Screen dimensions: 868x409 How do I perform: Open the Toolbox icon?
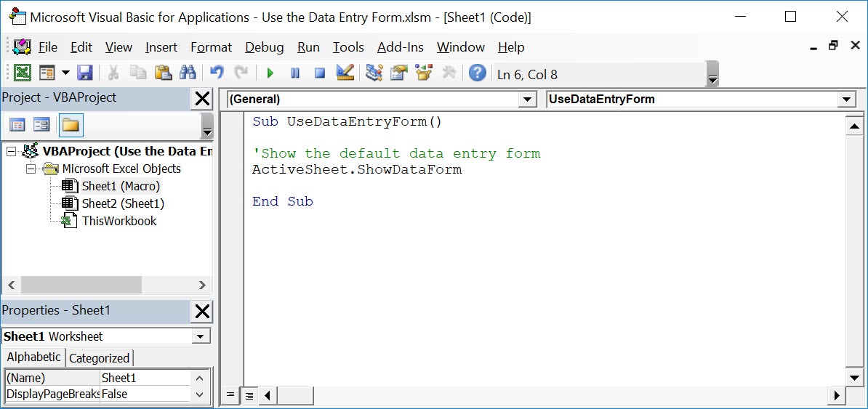pyautogui.click(x=449, y=73)
